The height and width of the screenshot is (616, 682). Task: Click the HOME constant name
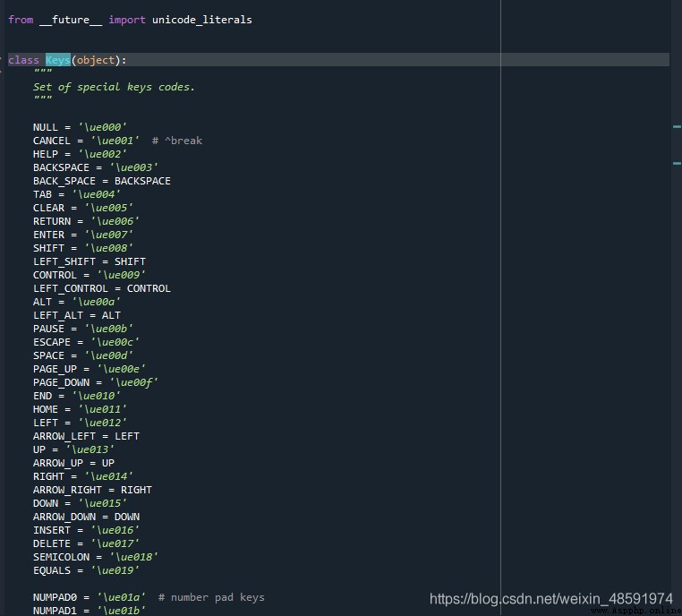coord(46,410)
